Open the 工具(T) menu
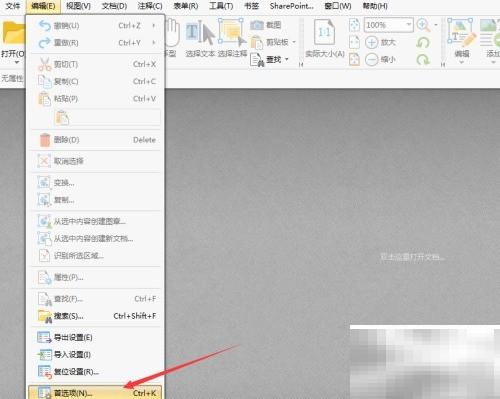Screen dimensions: 500x399 click(x=221, y=6)
